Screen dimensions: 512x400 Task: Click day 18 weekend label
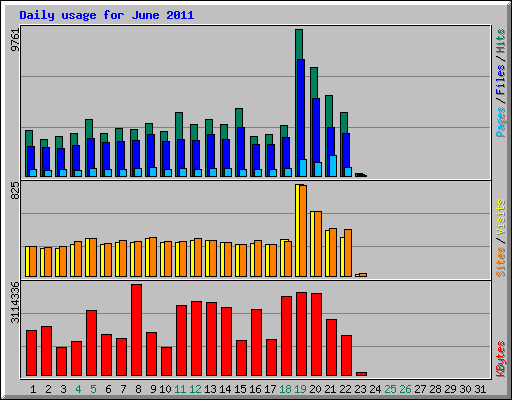pyautogui.click(x=285, y=389)
